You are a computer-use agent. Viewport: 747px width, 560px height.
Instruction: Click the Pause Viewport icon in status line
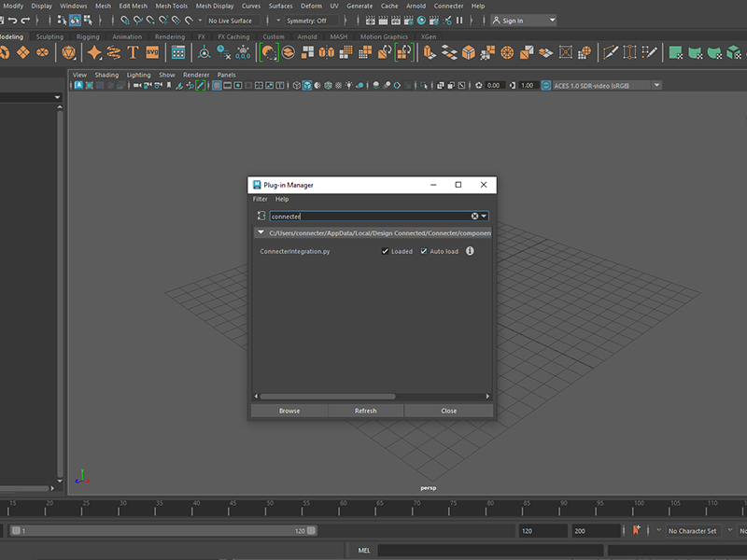tap(459, 20)
